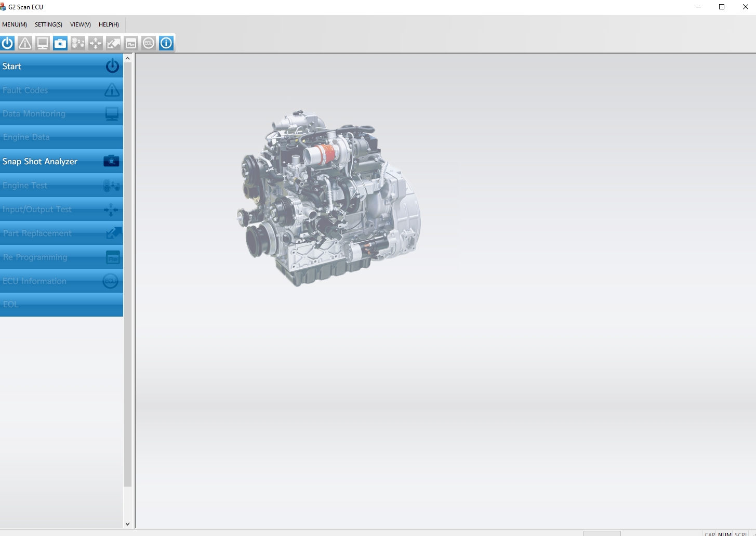The height and width of the screenshot is (536, 756).
Task: Open the MENU(M) menu
Action: pos(15,24)
